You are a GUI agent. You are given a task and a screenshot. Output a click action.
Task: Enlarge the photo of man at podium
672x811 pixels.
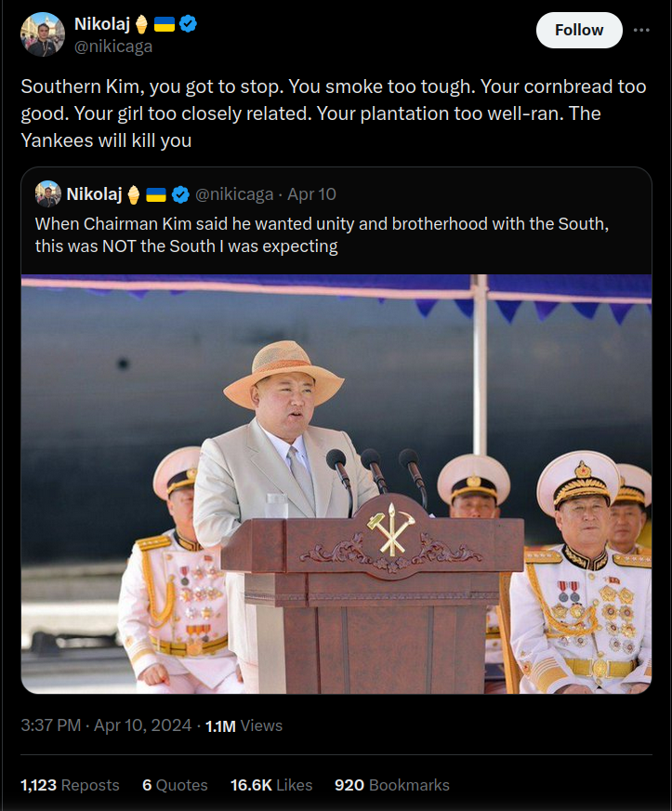[x=336, y=484]
